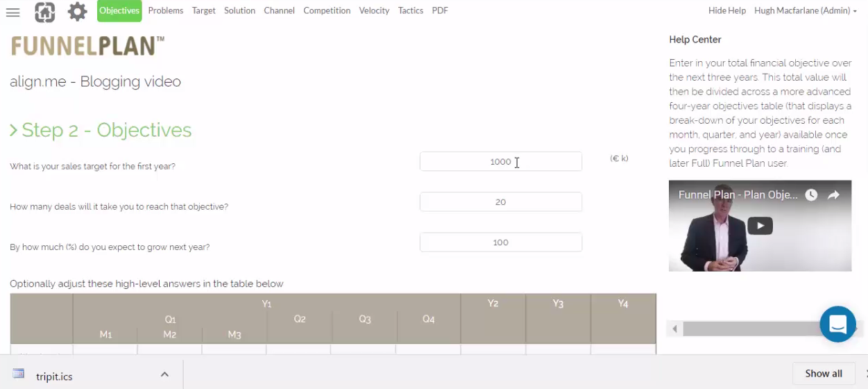Click the first year sales target field
The width and height of the screenshot is (868, 389).
pos(500,162)
